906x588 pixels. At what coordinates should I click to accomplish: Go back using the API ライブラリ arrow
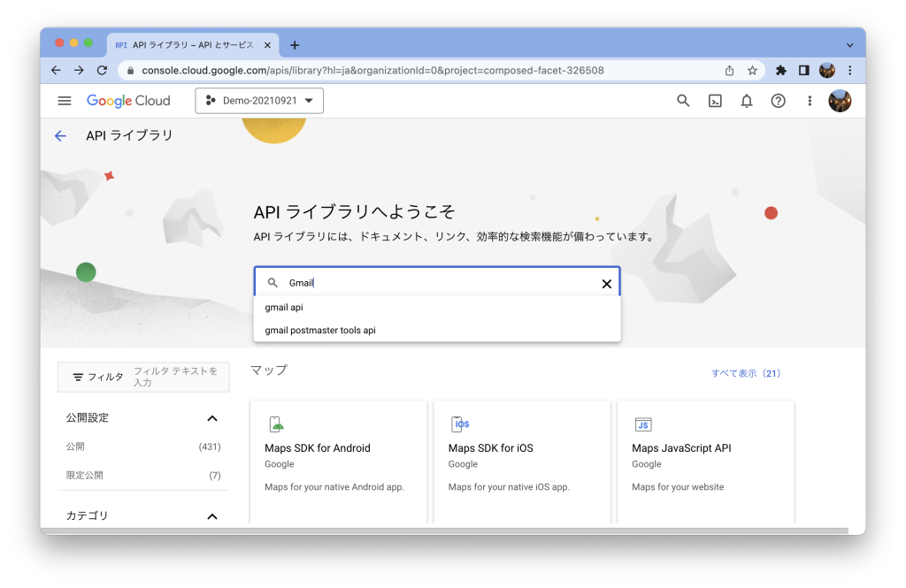coord(61,136)
